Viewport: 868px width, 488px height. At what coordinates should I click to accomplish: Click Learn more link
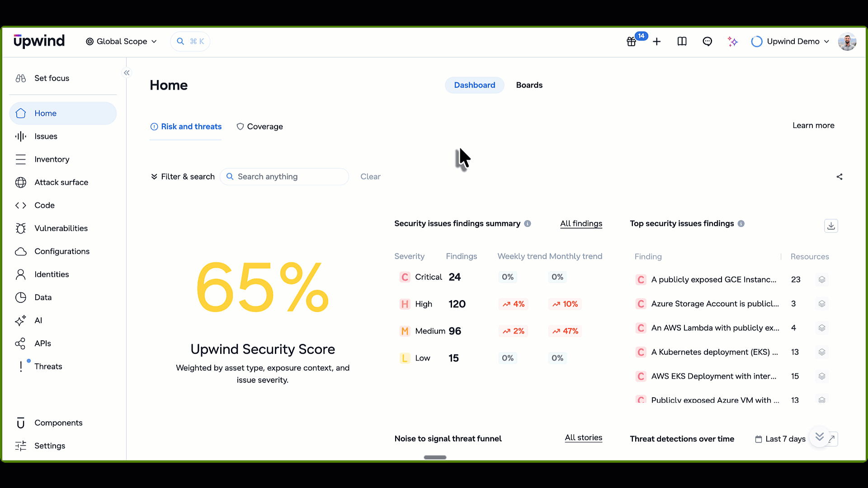click(813, 126)
